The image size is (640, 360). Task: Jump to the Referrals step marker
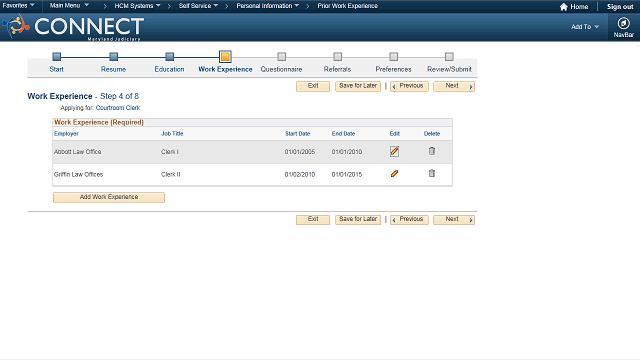(x=337, y=56)
